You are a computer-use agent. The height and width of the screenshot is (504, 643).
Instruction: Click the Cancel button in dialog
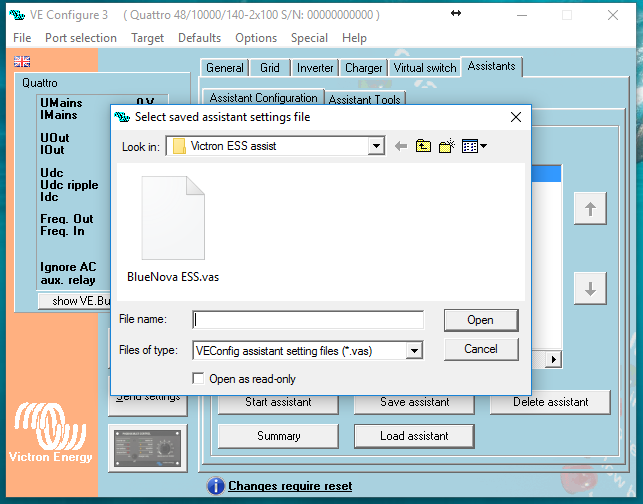pyautogui.click(x=481, y=349)
